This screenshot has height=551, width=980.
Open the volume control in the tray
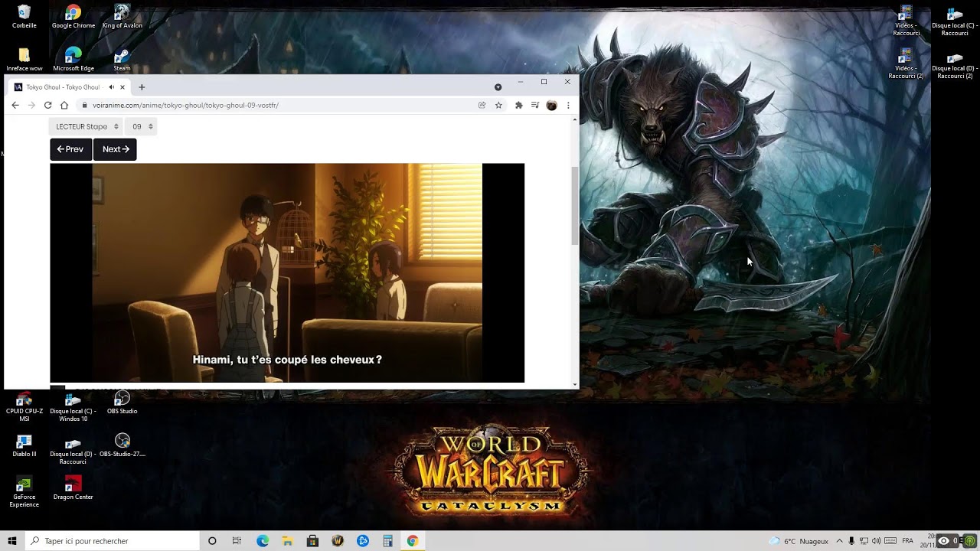pyautogui.click(x=876, y=541)
